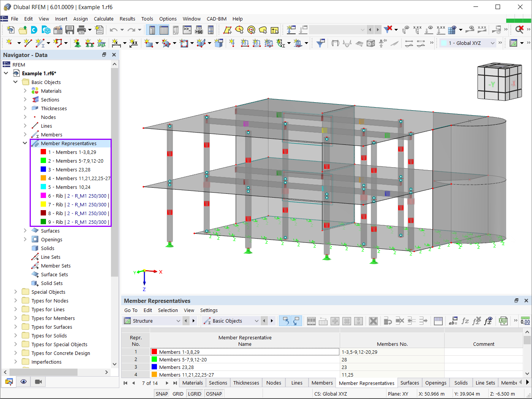Toggle the Navigator Display eye icon
The image size is (532, 399).
pos(24,382)
